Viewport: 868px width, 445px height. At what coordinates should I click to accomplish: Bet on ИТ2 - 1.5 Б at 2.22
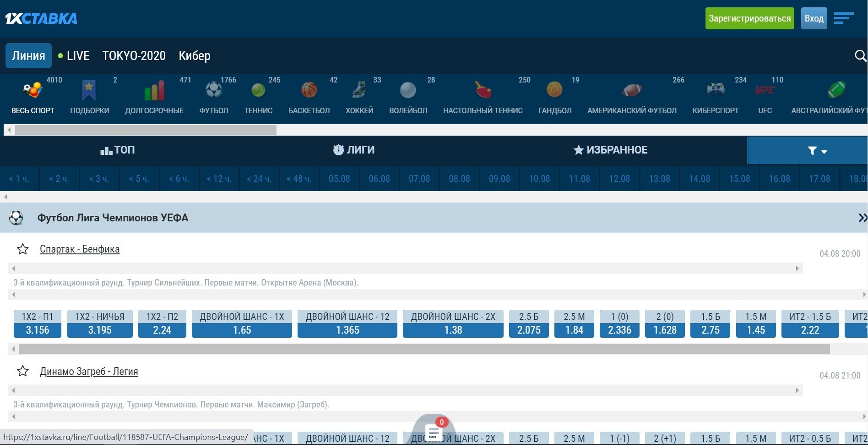tap(810, 324)
